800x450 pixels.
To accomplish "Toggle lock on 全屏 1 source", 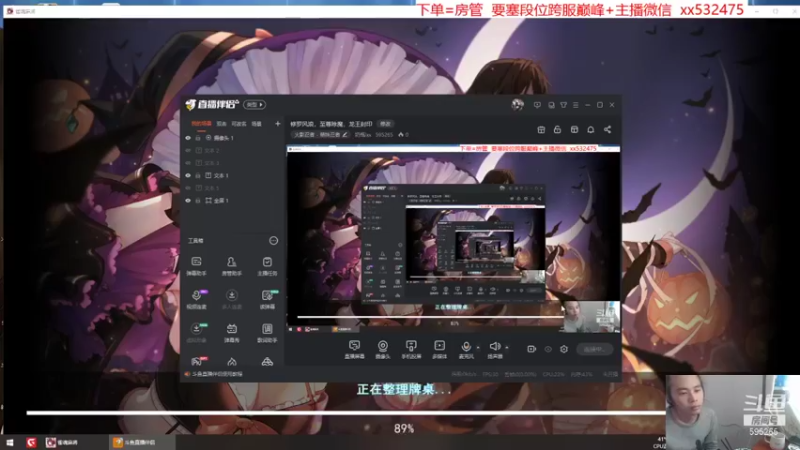I will click(198, 201).
